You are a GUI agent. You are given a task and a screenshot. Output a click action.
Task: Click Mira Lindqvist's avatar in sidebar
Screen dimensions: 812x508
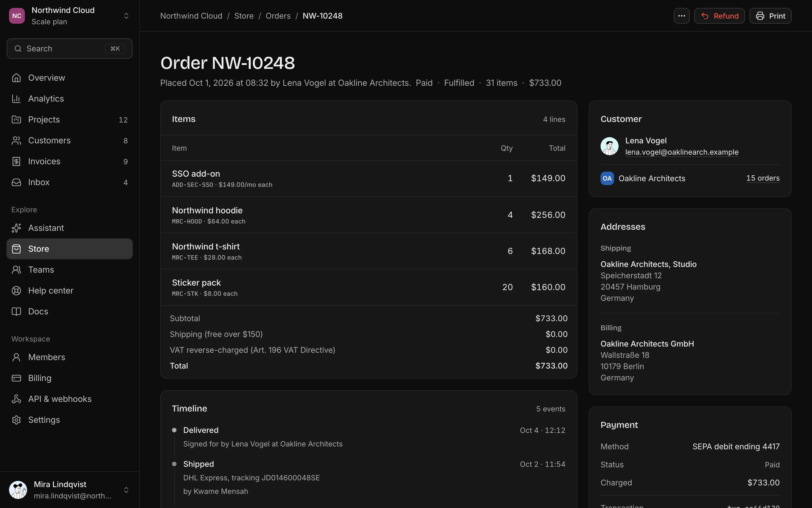tap(18, 490)
